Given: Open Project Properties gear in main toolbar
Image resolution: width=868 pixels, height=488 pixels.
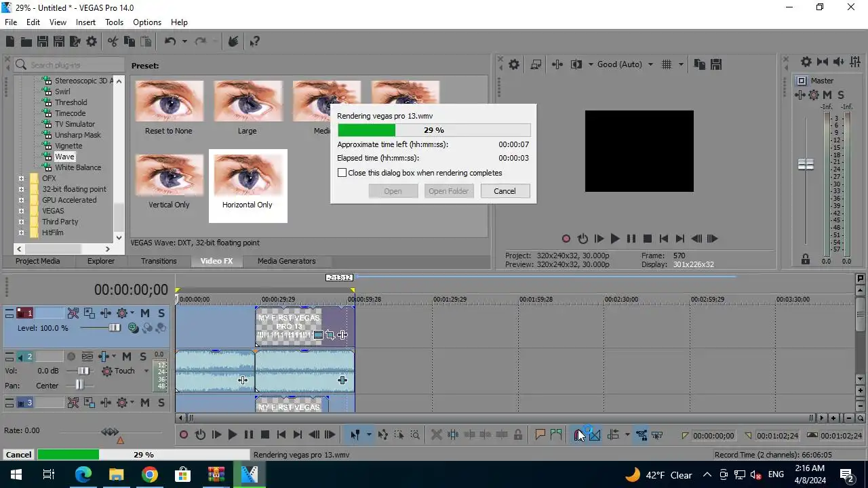Looking at the screenshot, I should (x=92, y=42).
